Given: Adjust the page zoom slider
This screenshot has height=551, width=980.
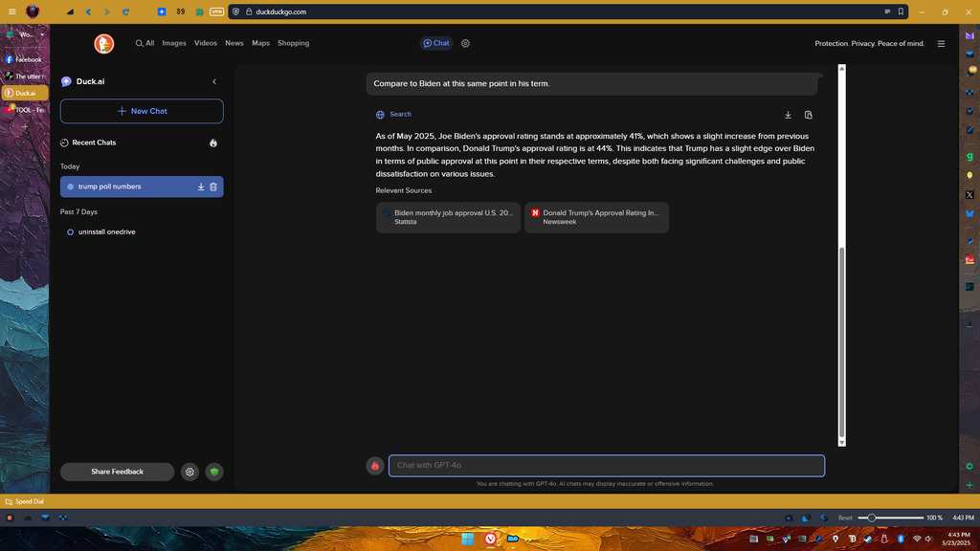Looking at the screenshot, I should [x=872, y=518].
